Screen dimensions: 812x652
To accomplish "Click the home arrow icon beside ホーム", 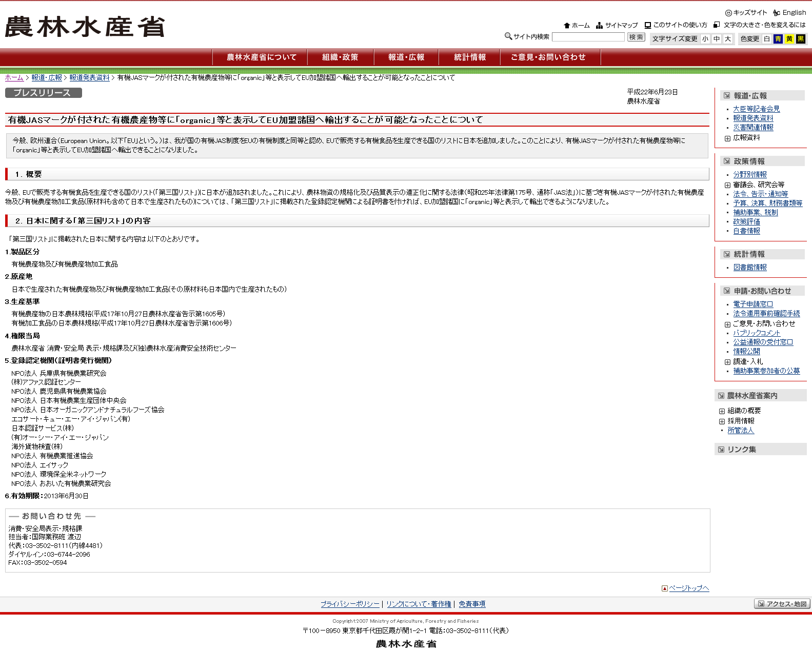I will coord(567,26).
